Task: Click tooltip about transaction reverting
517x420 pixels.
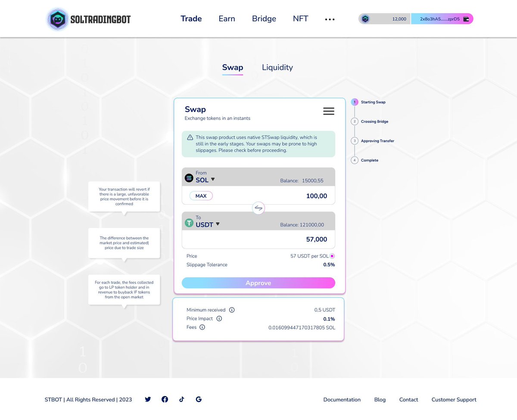Action: coord(124,197)
